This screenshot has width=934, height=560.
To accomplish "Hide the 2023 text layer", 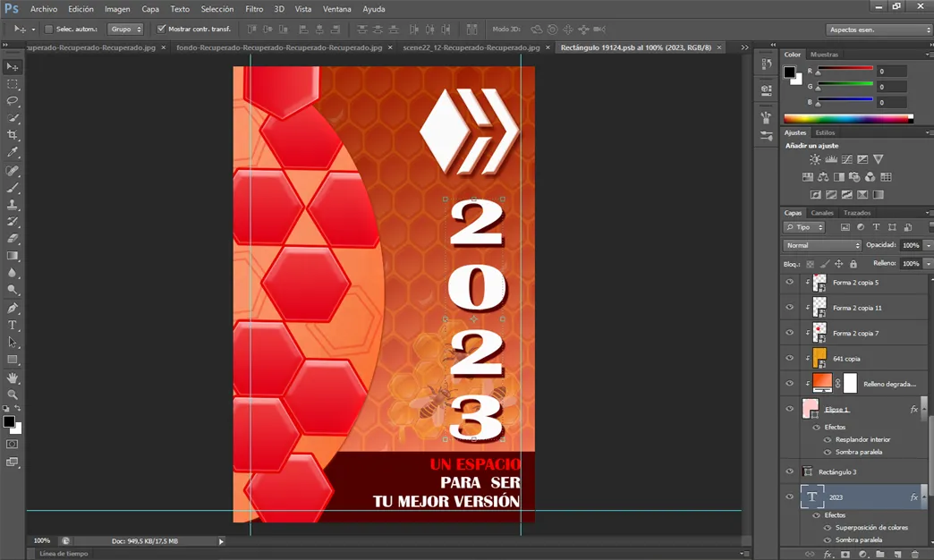I will click(790, 496).
